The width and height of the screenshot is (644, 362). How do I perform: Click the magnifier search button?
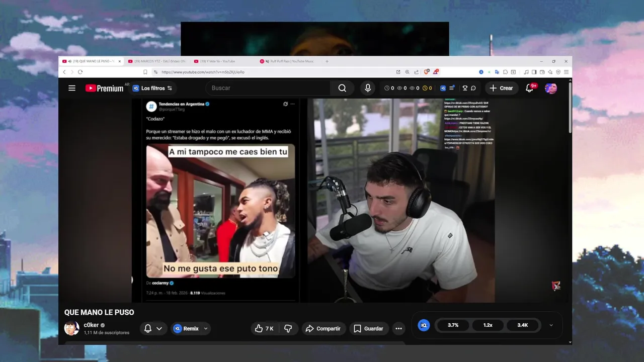[x=342, y=88]
